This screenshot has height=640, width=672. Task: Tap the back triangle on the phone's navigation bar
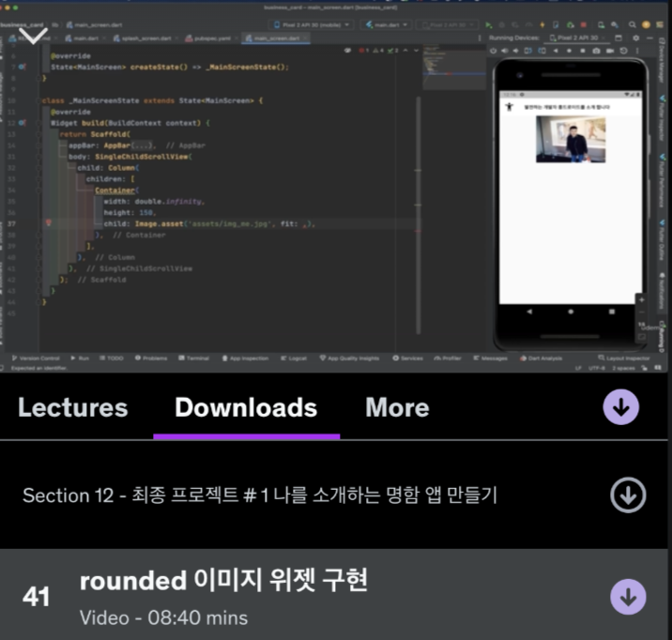click(x=529, y=312)
